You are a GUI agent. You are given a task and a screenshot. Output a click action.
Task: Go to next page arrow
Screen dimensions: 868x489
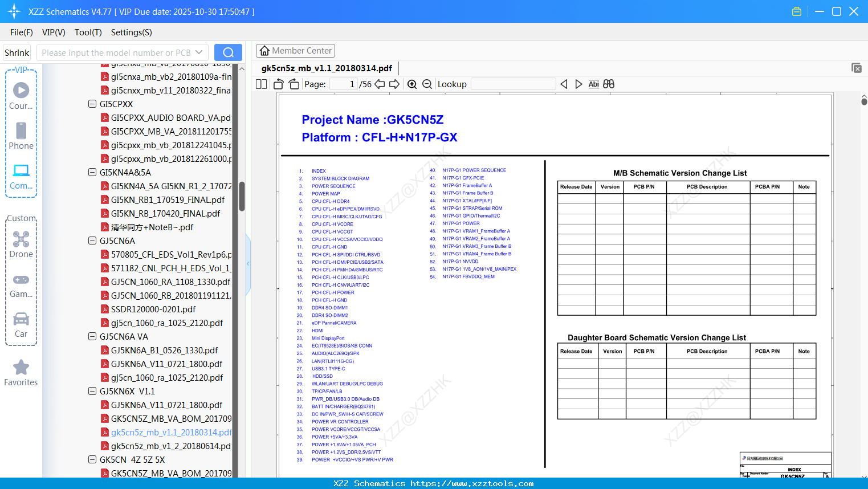(394, 84)
